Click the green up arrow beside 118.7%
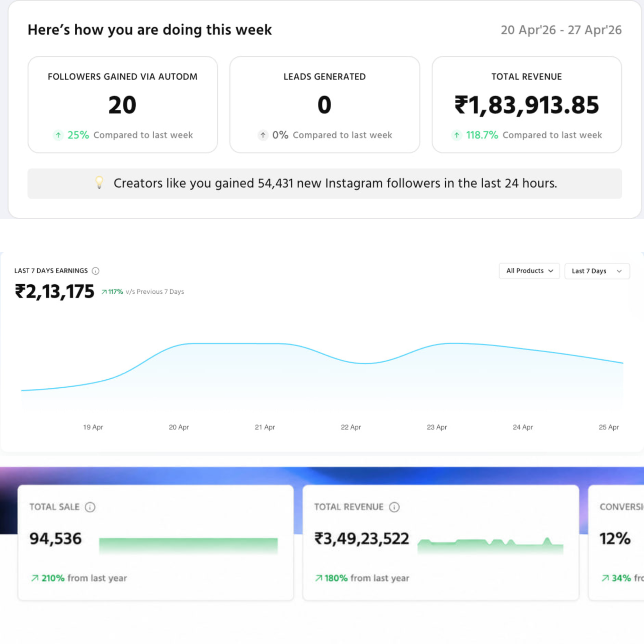 pyautogui.click(x=457, y=135)
